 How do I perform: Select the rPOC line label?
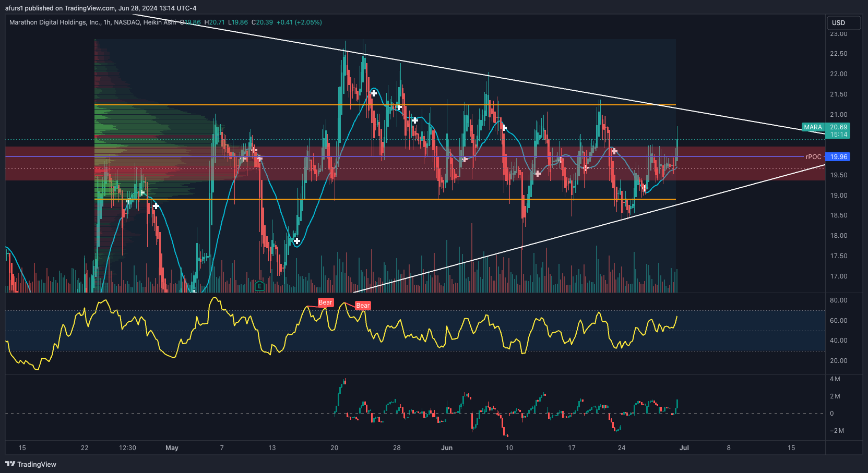pyautogui.click(x=814, y=156)
